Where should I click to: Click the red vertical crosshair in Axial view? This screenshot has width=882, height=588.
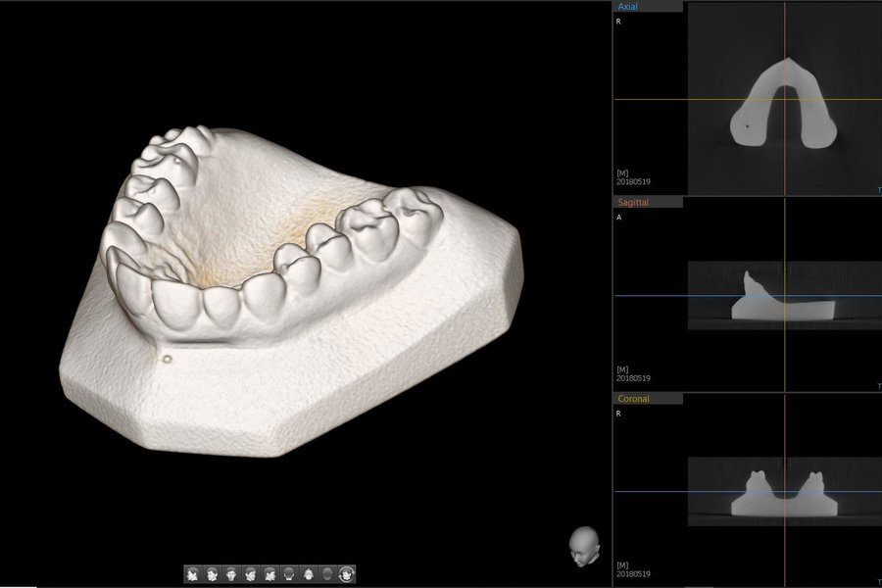point(785,39)
